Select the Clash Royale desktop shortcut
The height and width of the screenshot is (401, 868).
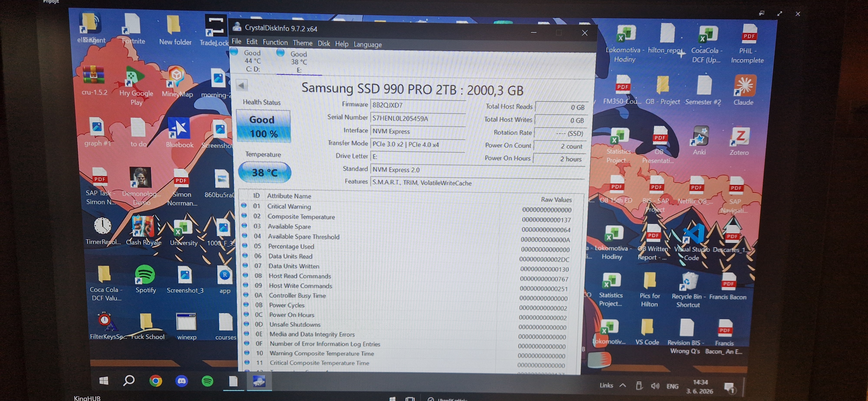click(143, 231)
